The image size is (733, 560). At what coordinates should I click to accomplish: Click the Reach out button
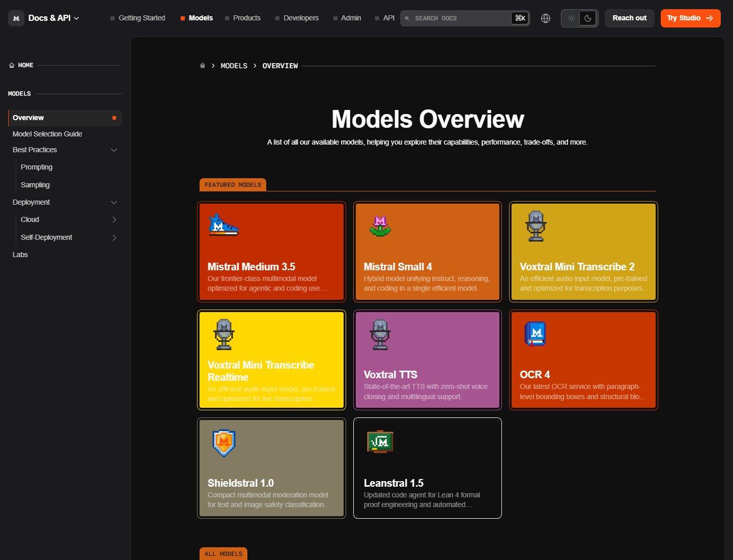(x=630, y=18)
